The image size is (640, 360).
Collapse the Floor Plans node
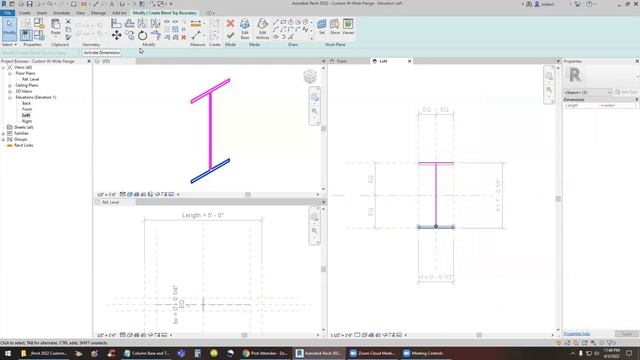[10, 73]
